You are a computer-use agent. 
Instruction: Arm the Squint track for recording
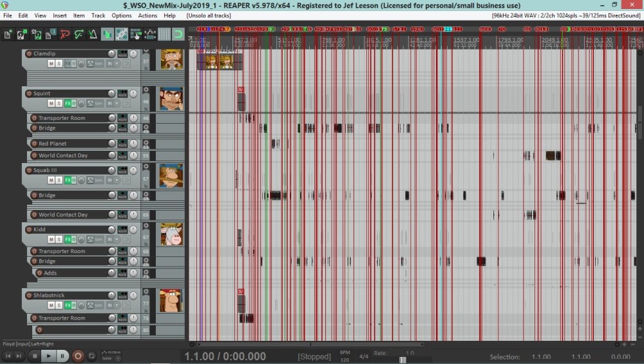coord(29,93)
